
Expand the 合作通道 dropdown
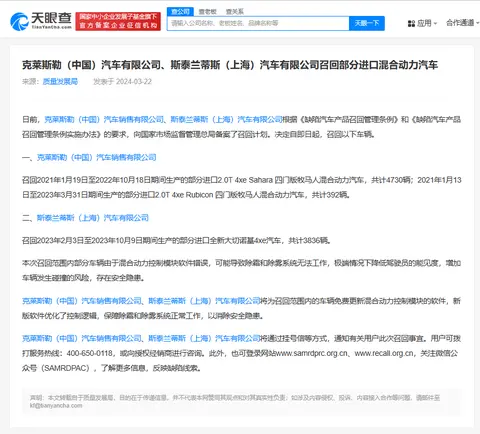[463, 23]
